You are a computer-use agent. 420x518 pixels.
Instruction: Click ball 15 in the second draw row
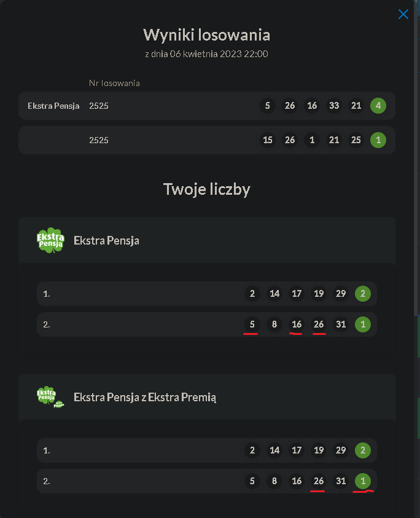tap(268, 140)
